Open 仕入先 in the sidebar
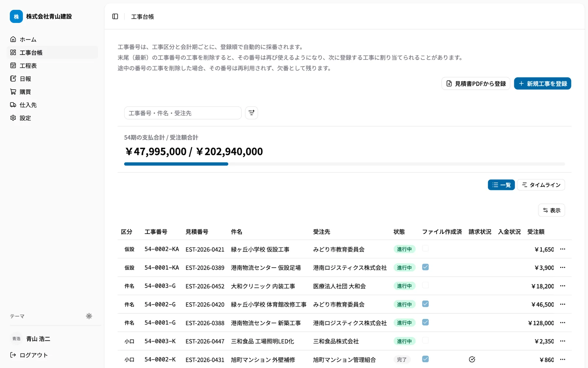588x368 pixels. [52, 105]
